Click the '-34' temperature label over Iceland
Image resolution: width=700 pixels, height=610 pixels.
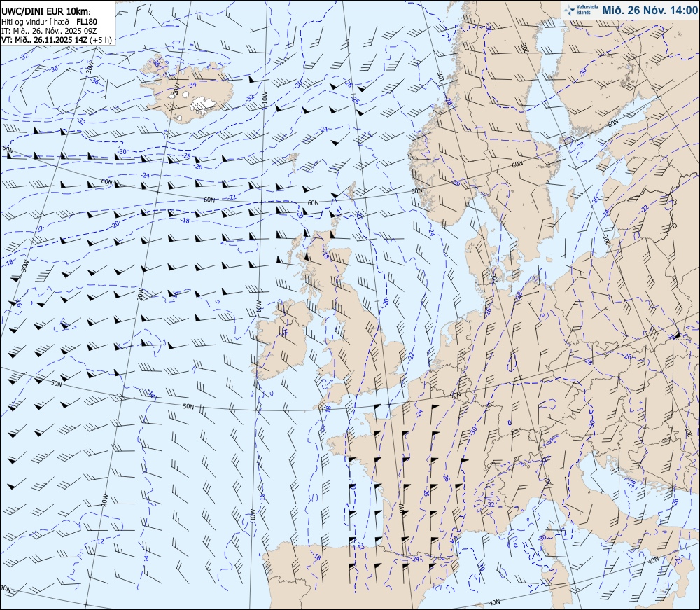point(192,85)
